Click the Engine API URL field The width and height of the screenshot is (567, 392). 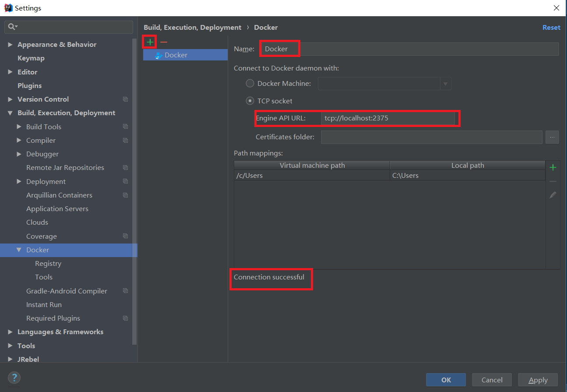pyautogui.click(x=388, y=118)
